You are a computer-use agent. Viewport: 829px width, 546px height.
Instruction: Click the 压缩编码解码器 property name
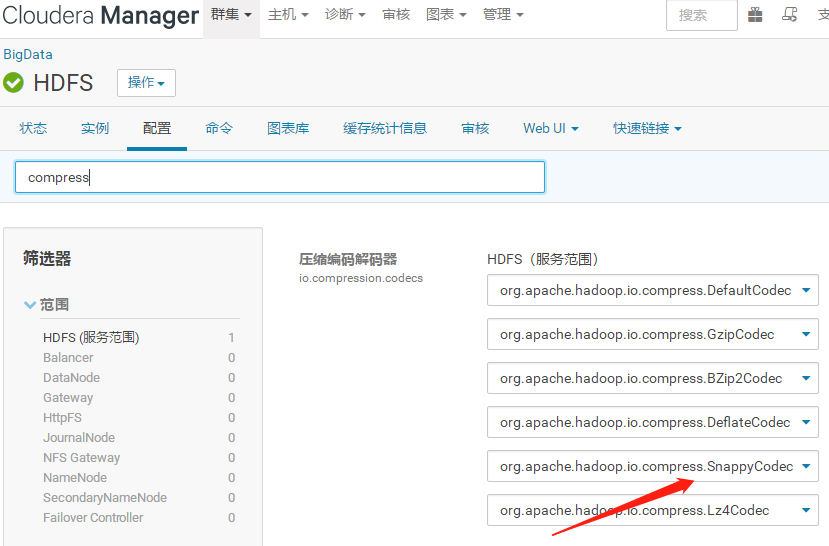click(348, 260)
